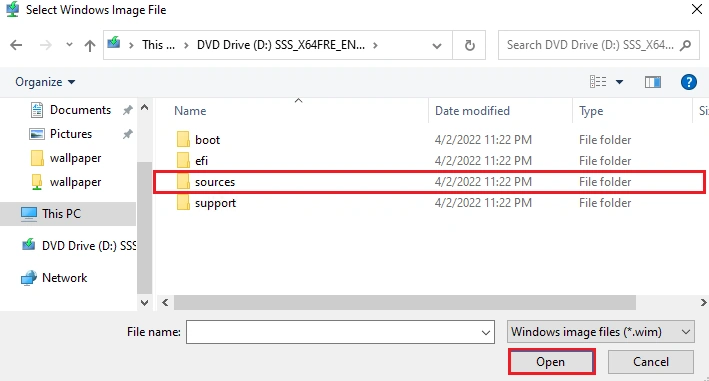Click the horizontal scrollbar thumb
The image size is (709, 381).
point(405,303)
